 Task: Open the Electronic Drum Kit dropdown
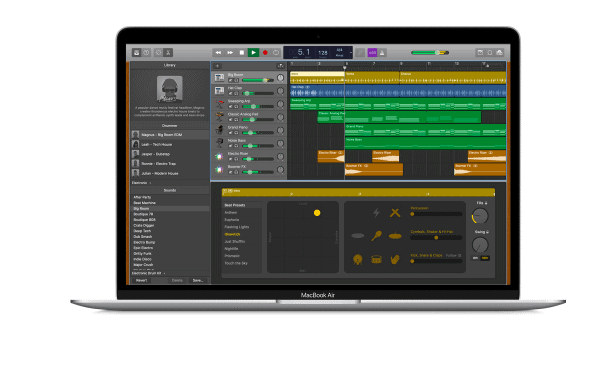tap(148, 273)
